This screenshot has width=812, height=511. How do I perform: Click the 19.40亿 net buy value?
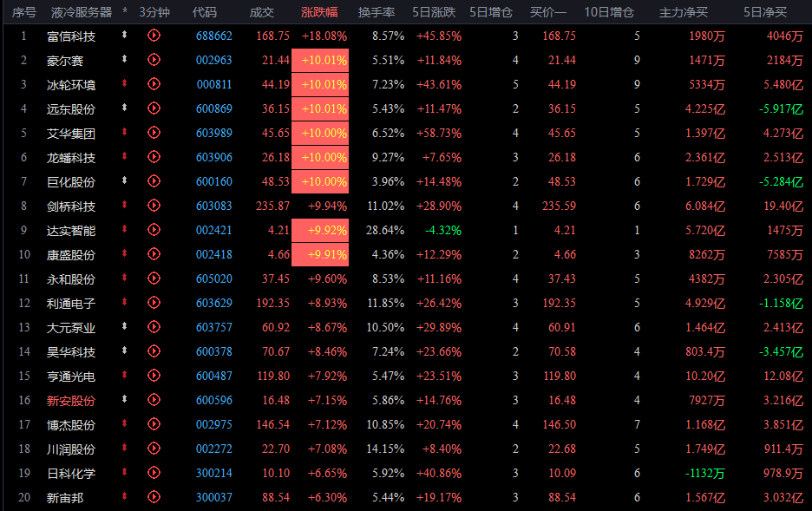point(783,206)
